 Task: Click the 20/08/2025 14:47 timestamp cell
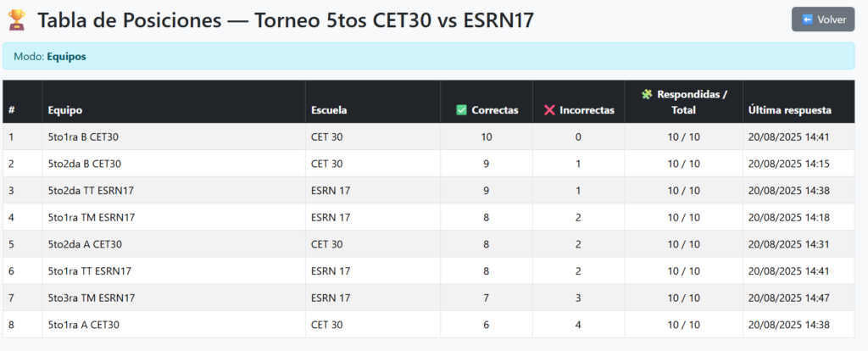click(789, 298)
